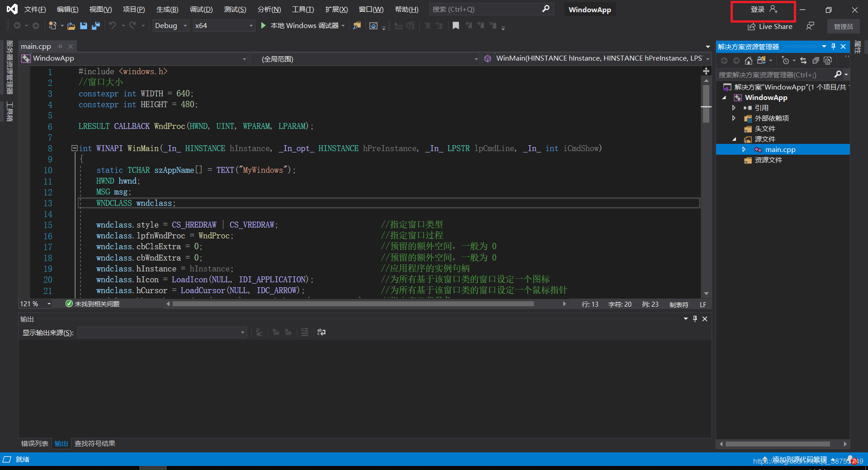Click Solution Explorer search input field
Image resolution: width=868 pixels, height=470 pixels.
point(775,75)
